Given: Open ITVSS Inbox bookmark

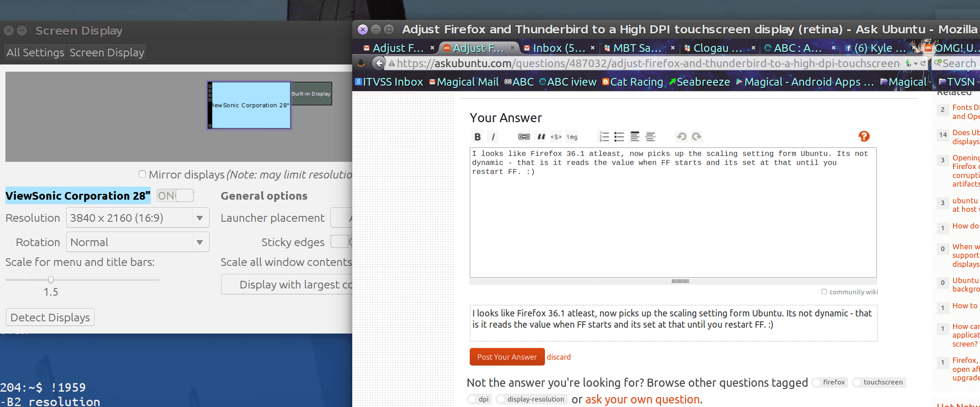Looking at the screenshot, I should tap(389, 82).
